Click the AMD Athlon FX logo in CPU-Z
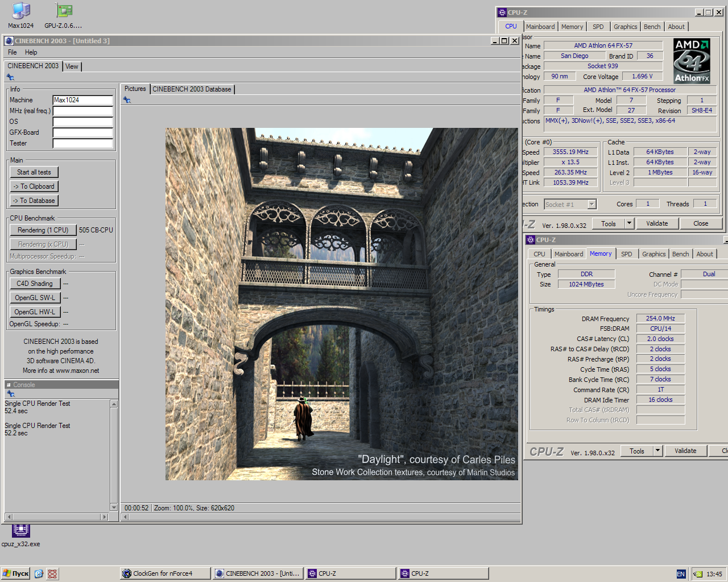728x582 pixels. 692,61
